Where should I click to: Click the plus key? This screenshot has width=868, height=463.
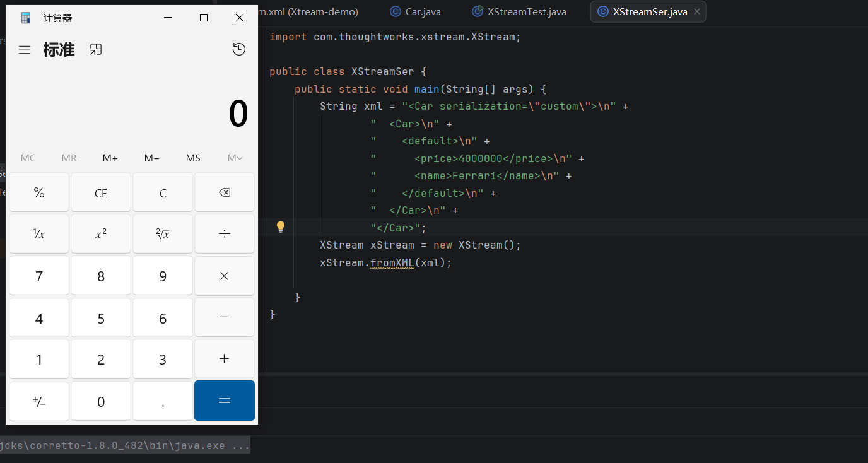click(225, 359)
